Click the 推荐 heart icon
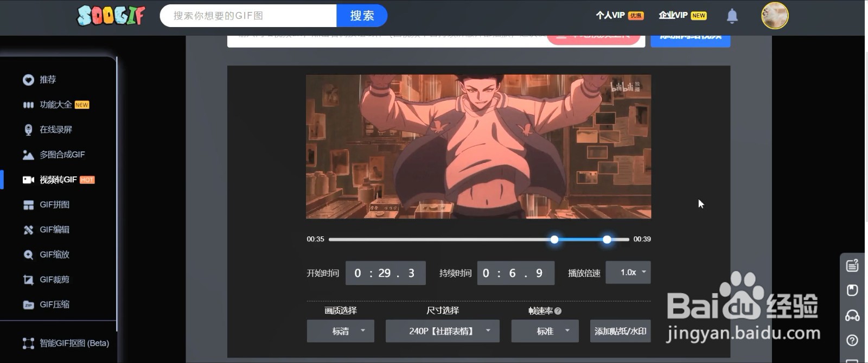Screen dimensions: 868x363 pos(28,80)
